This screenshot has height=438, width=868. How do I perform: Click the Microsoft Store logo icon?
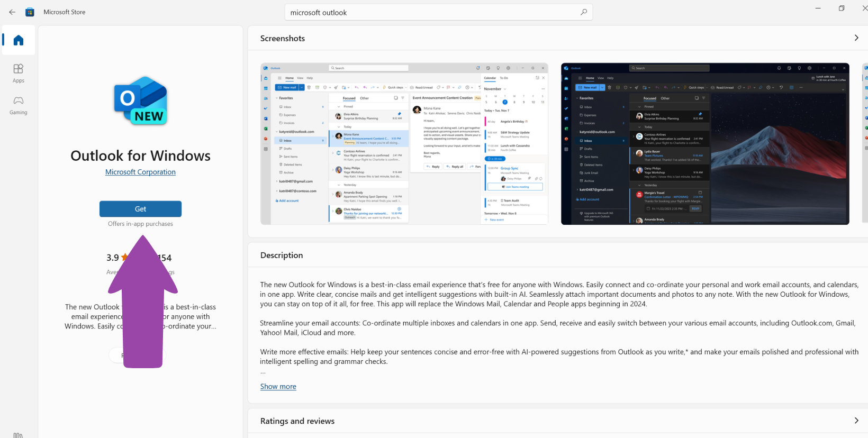(30, 12)
